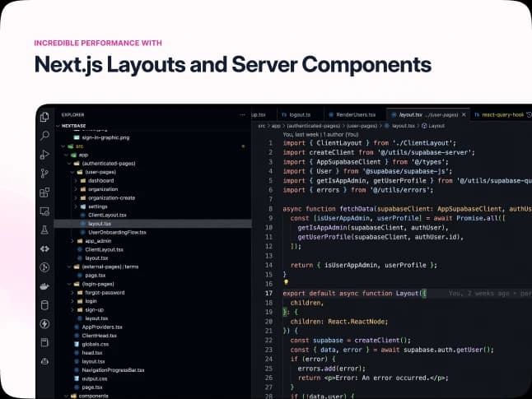Click the (user-pages) breadcrumb segment
Viewport: 532px width, 399px height.
362,126
